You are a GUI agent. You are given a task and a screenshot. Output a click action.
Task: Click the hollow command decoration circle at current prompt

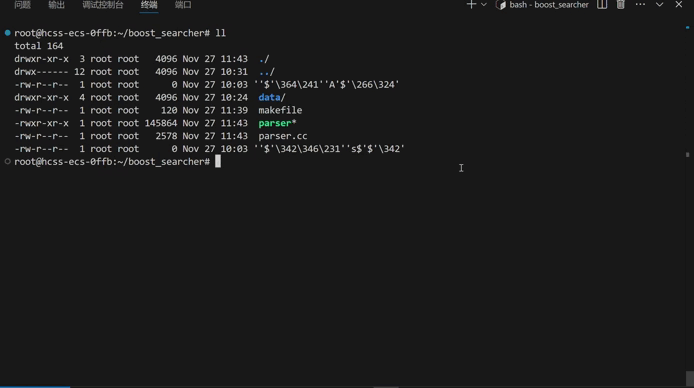click(8, 161)
